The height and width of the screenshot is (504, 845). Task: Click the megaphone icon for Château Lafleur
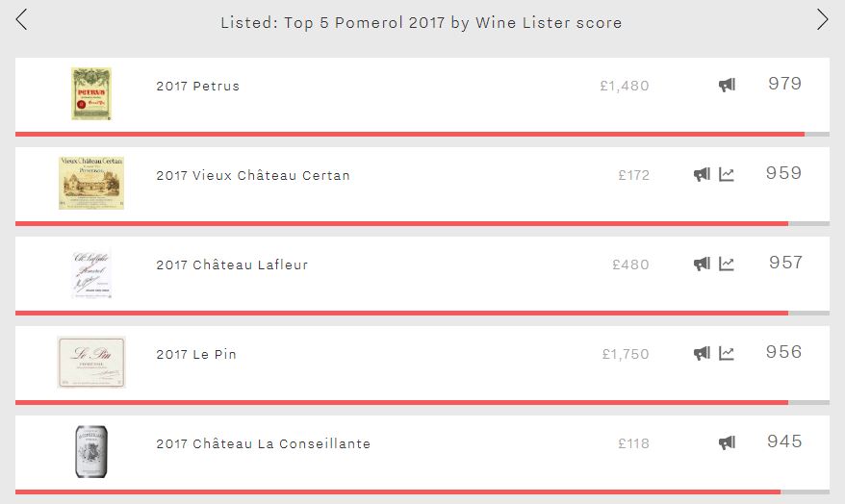(702, 264)
